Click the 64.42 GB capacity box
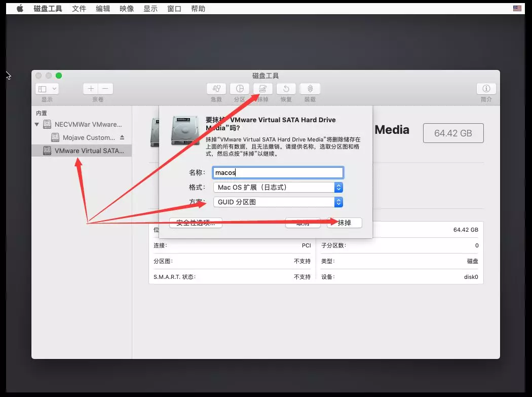The width and height of the screenshot is (532, 397). click(x=453, y=133)
